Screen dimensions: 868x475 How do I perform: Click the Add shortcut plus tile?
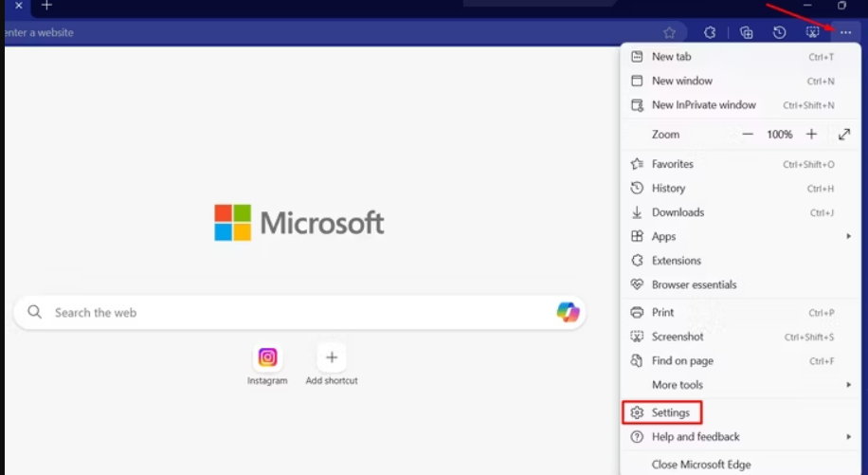[x=332, y=358]
